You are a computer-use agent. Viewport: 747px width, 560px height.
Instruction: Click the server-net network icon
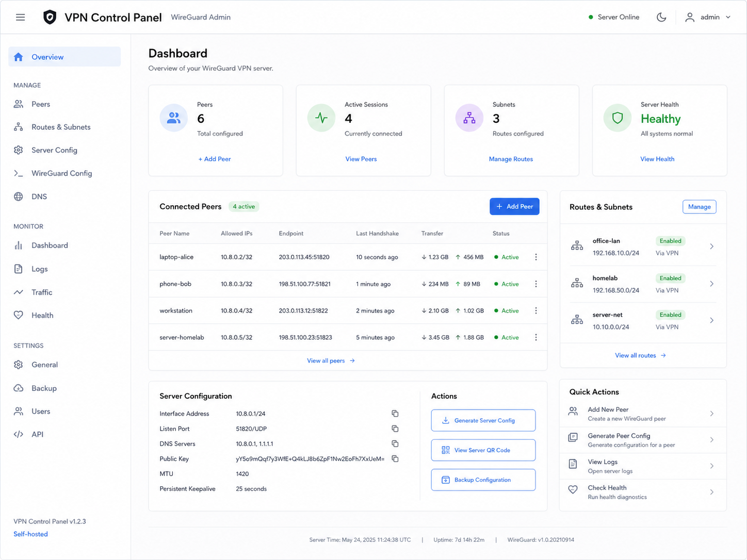[577, 320]
